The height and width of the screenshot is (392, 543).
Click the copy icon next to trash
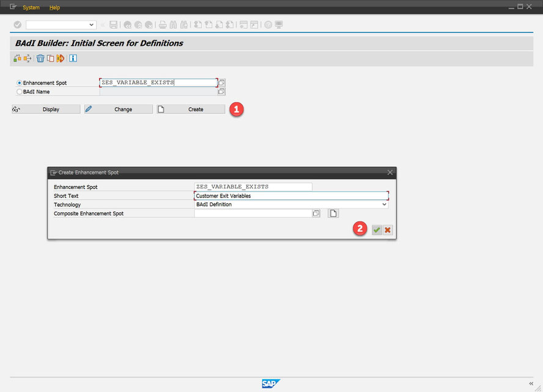point(51,59)
